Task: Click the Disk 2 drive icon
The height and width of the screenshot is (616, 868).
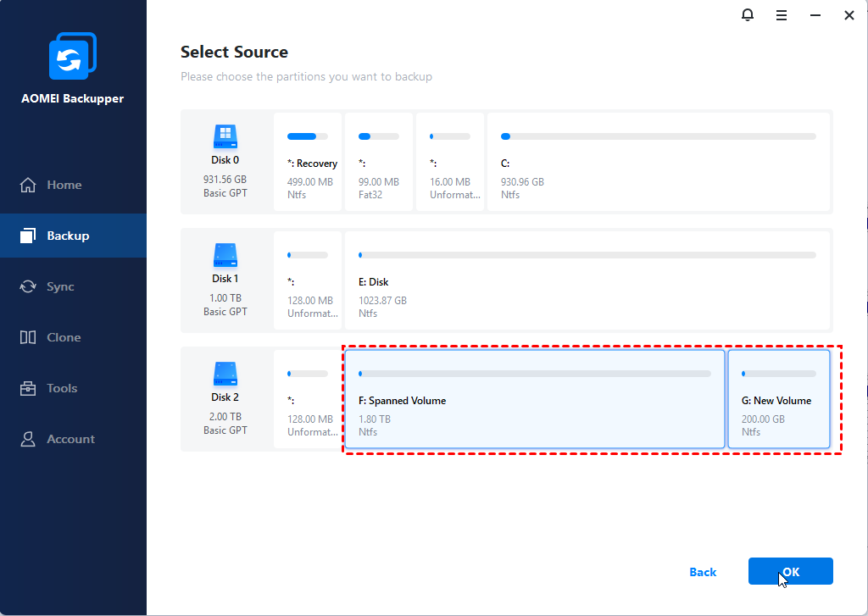Action: pyautogui.click(x=225, y=372)
